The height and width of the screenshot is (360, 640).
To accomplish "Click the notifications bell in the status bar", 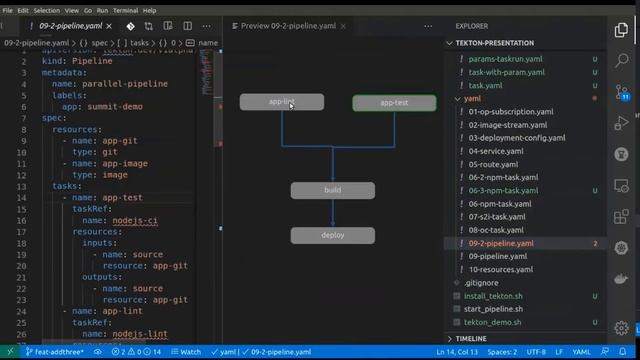I will tap(622, 351).
